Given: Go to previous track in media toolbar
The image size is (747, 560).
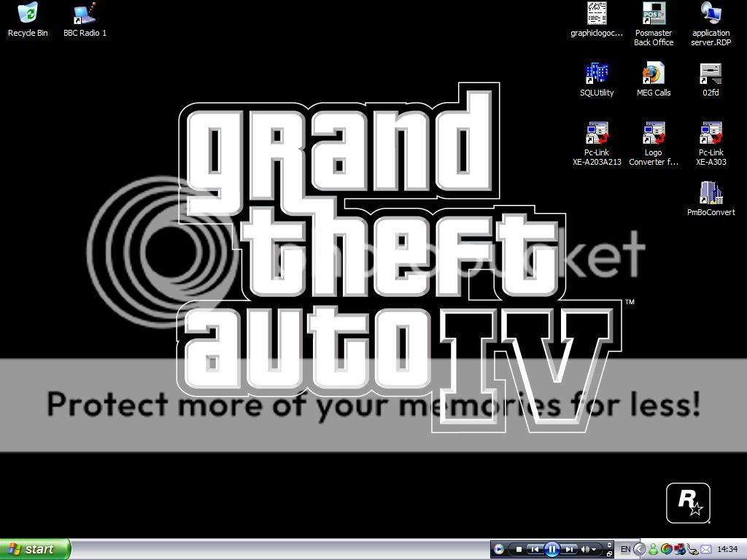Looking at the screenshot, I should pos(535,549).
